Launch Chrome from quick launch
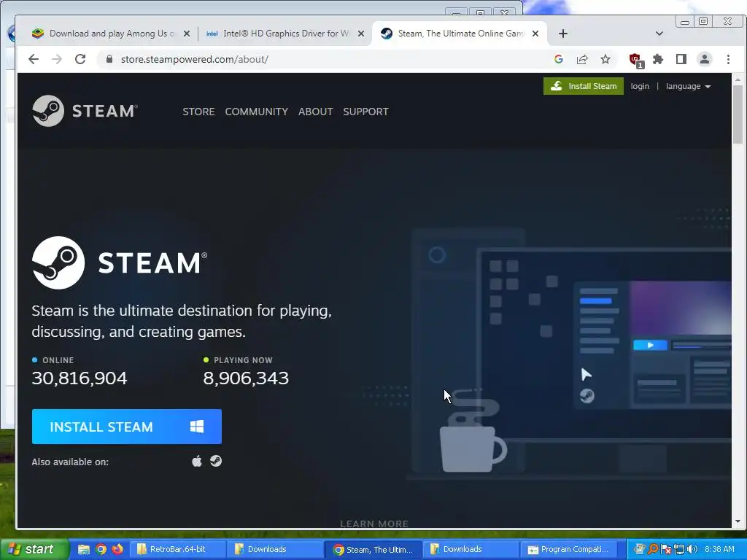The height and width of the screenshot is (560, 747). click(101, 550)
